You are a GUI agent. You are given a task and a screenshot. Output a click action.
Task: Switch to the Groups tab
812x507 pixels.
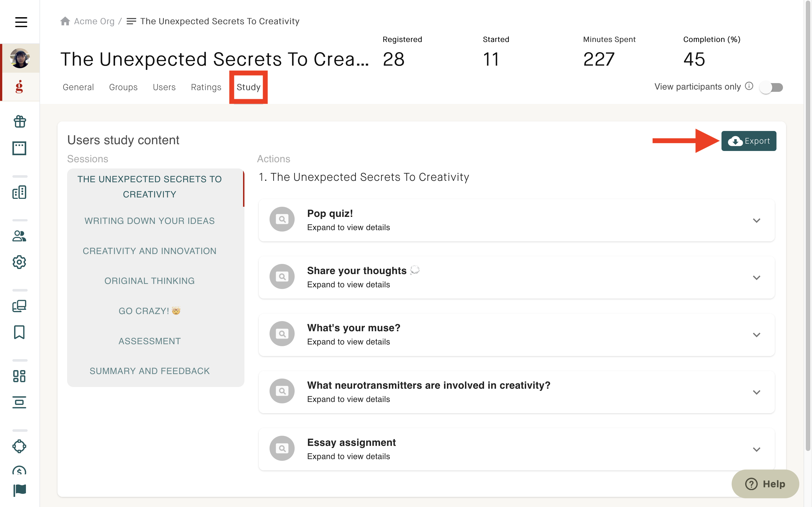pyautogui.click(x=123, y=87)
